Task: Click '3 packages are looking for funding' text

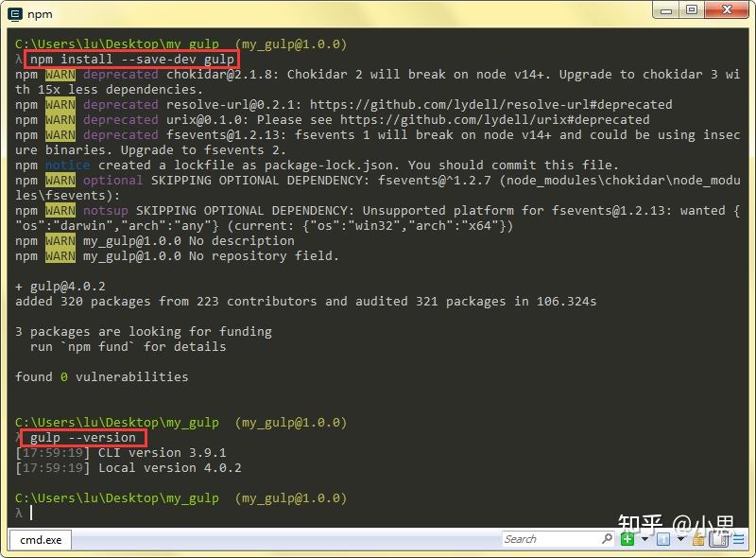Action: 144,331
